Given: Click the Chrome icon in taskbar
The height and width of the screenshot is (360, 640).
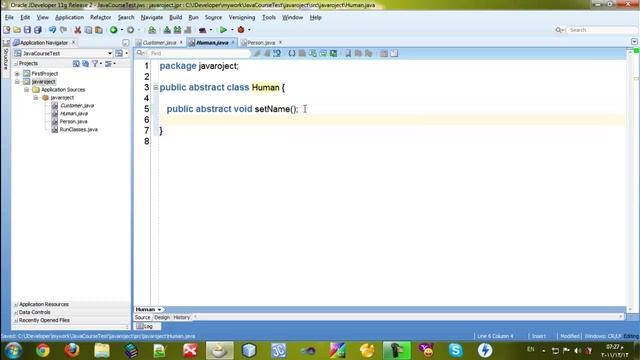Looking at the screenshot, I should coord(42,350).
